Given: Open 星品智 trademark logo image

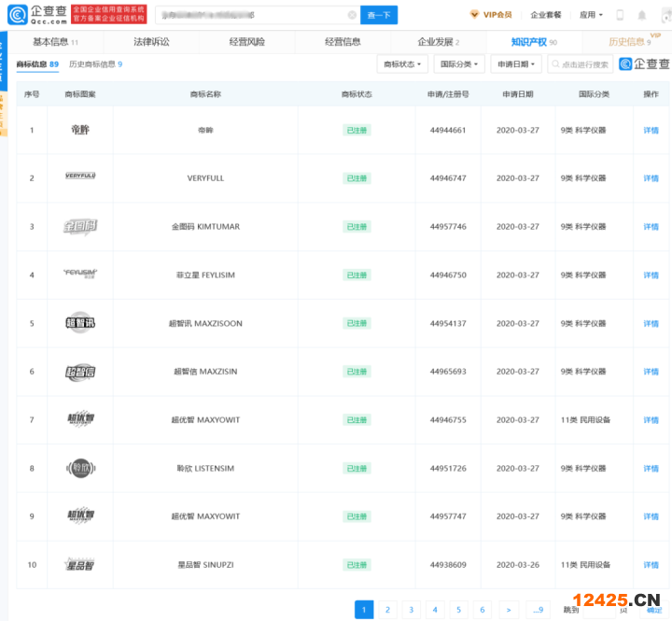Looking at the screenshot, I should tap(79, 565).
